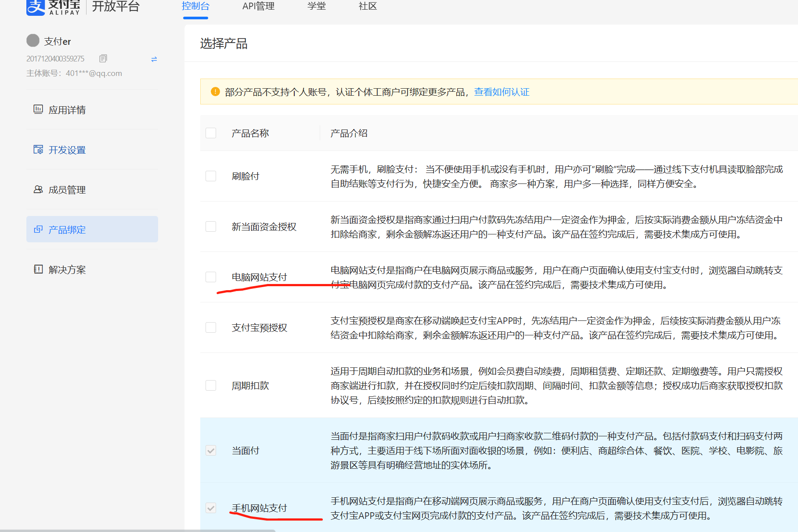Open the 社区 tab
Screen dimensions: 798x532
368,6
